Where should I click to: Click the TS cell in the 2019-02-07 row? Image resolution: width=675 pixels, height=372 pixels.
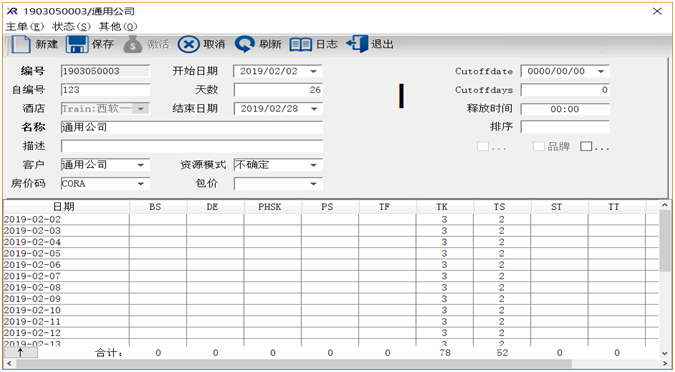[x=502, y=276]
